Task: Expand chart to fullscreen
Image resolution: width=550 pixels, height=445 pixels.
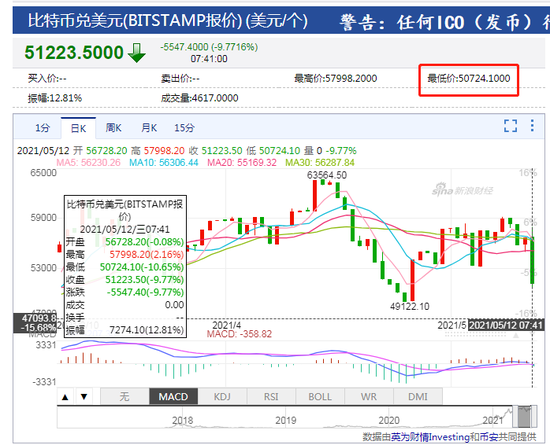Action: tap(510, 126)
